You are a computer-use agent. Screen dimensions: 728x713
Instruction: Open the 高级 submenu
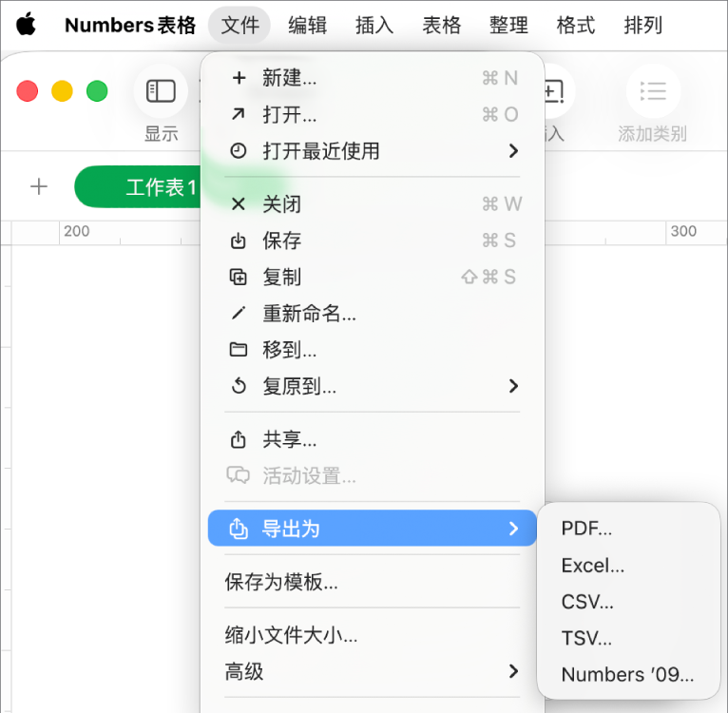(x=373, y=671)
